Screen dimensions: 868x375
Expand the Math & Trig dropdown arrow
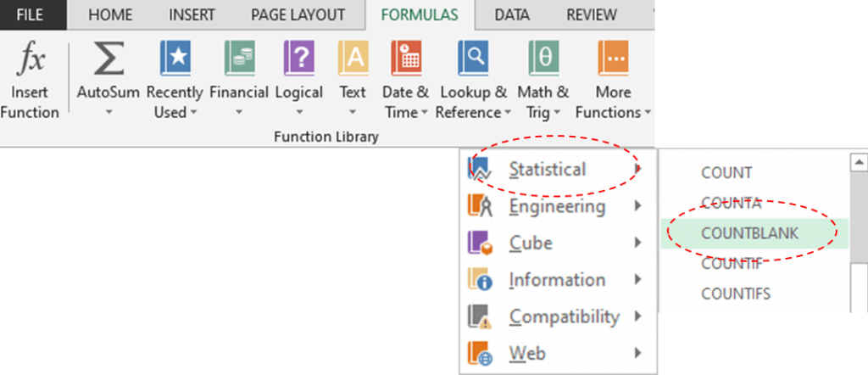pyautogui.click(x=557, y=113)
